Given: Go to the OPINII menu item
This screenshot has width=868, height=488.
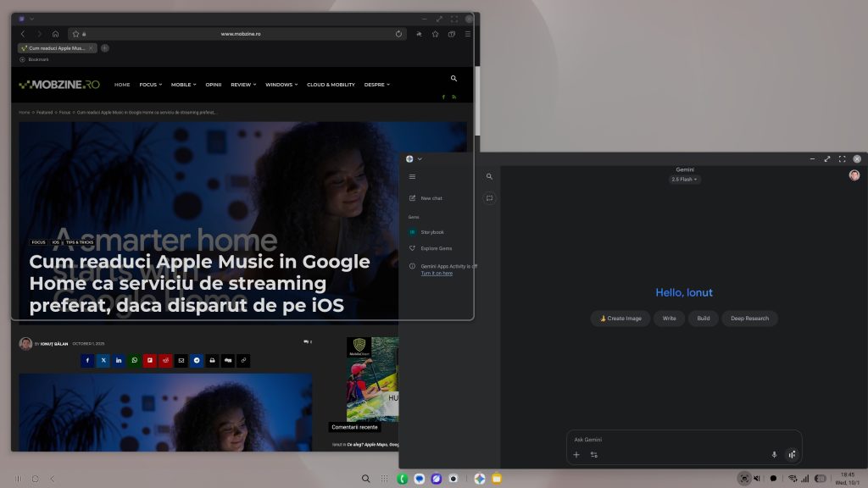Looking at the screenshot, I should coord(214,85).
